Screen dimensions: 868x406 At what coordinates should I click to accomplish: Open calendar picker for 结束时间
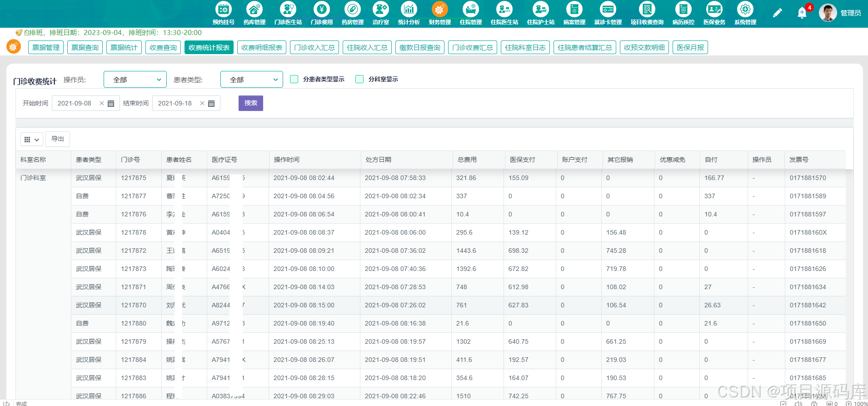pyautogui.click(x=211, y=104)
